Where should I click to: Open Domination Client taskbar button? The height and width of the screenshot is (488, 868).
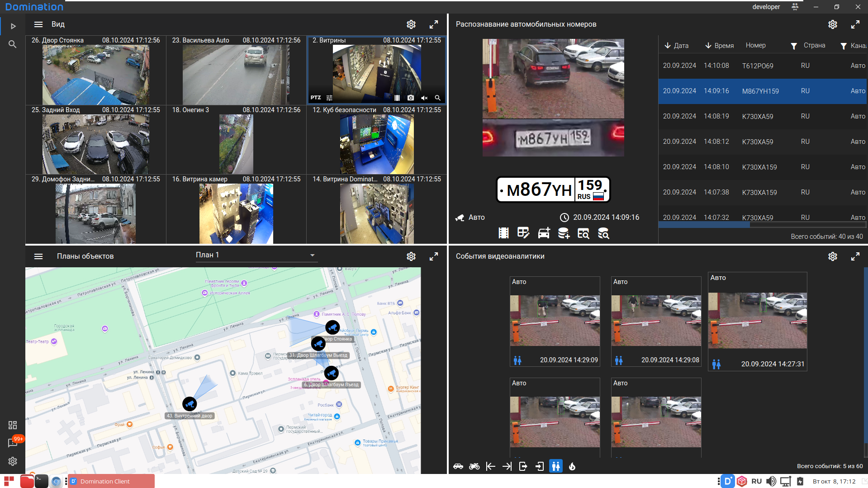pyautogui.click(x=111, y=481)
